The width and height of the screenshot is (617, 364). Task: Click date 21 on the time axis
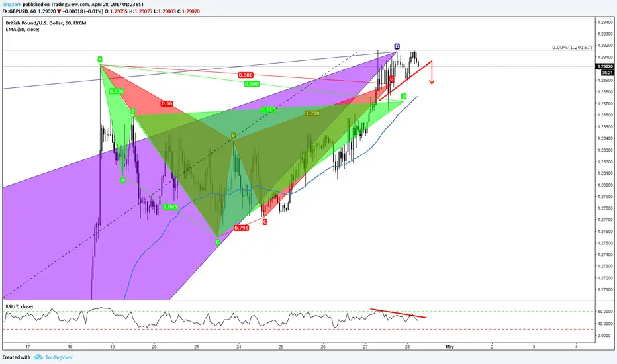point(197,347)
